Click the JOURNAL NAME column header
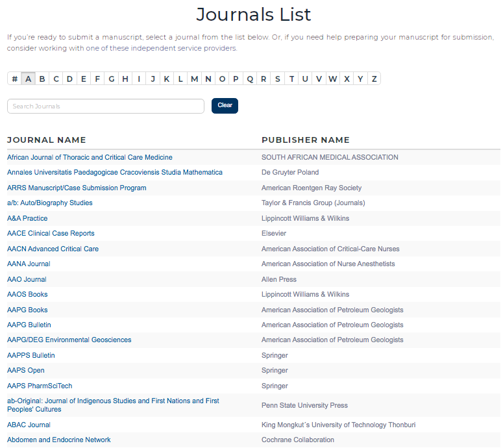The image size is (503, 448). pyautogui.click(x=47, y=140)
